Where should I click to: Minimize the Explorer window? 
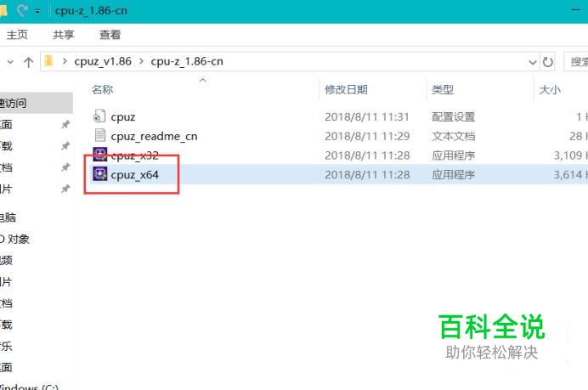(x=575, y=10)
